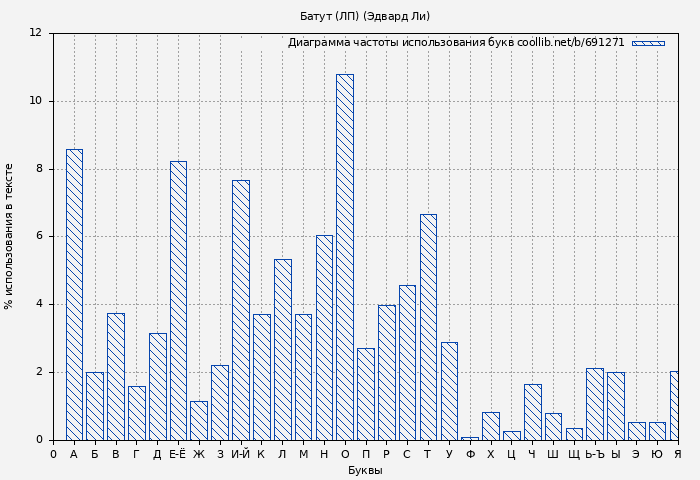
Task: Click the x-axis tick label Ф
Action: pyautogui.click(x=470, y=455)
